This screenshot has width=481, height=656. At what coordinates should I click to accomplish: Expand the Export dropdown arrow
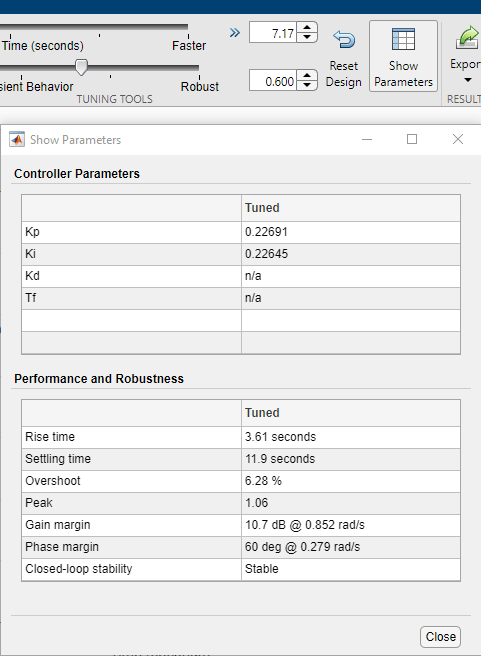[468, 80]
